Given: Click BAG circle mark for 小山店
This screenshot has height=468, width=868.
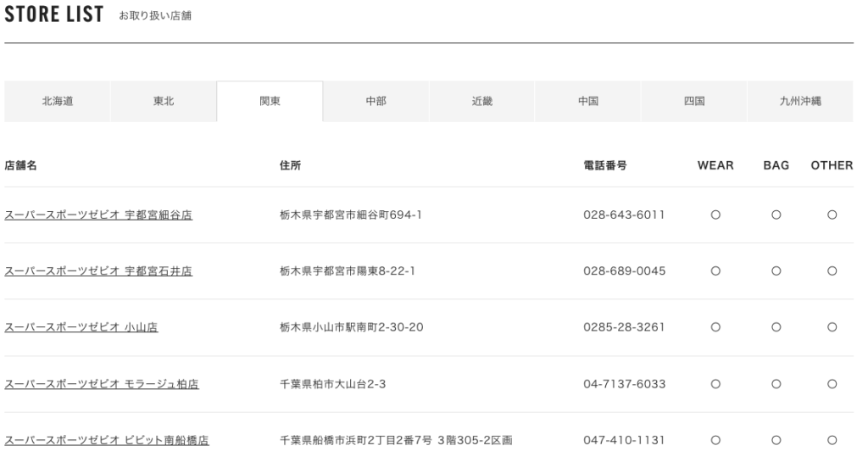Looking at the screenshot, I should pos(776,327).
